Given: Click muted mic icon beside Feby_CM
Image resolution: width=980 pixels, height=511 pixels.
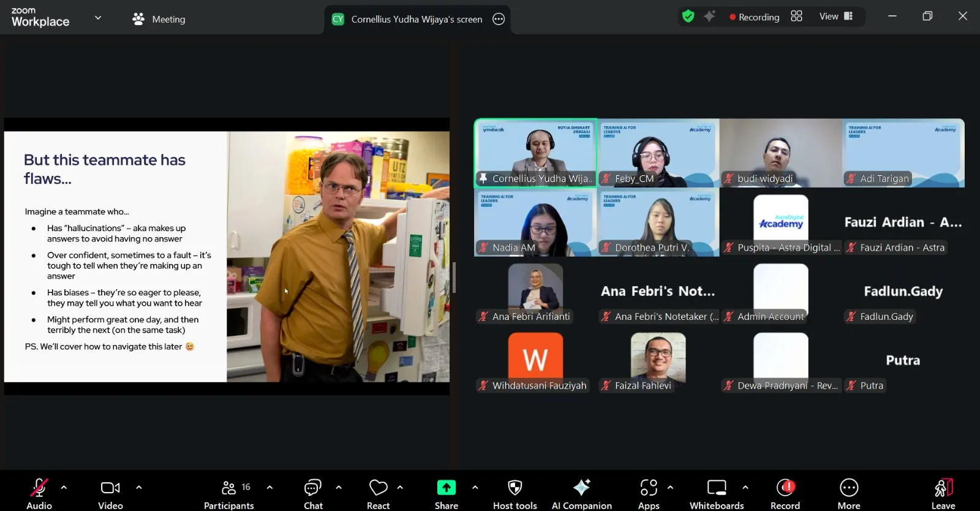Looking at the screenshot, I should click(606, 178).
